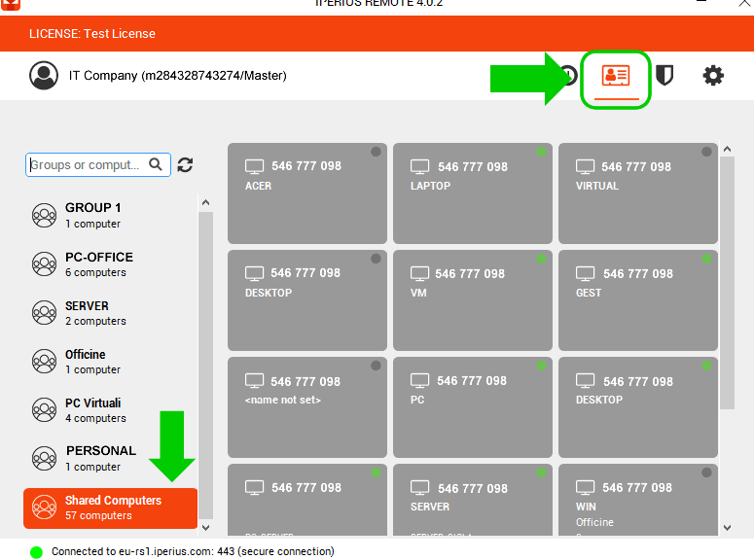Click the monitor icon on ACER card
The height and width of the screenshot is (560, 754).
254,167
